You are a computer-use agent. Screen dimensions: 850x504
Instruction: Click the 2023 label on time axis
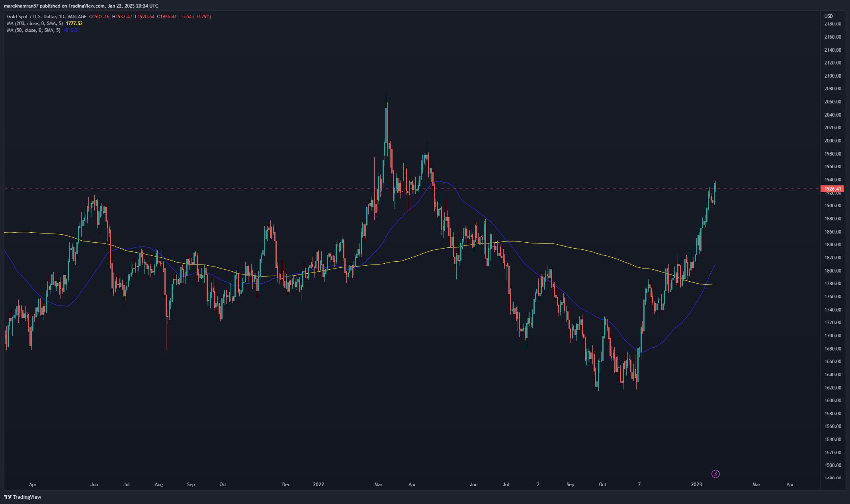point(696,485)
